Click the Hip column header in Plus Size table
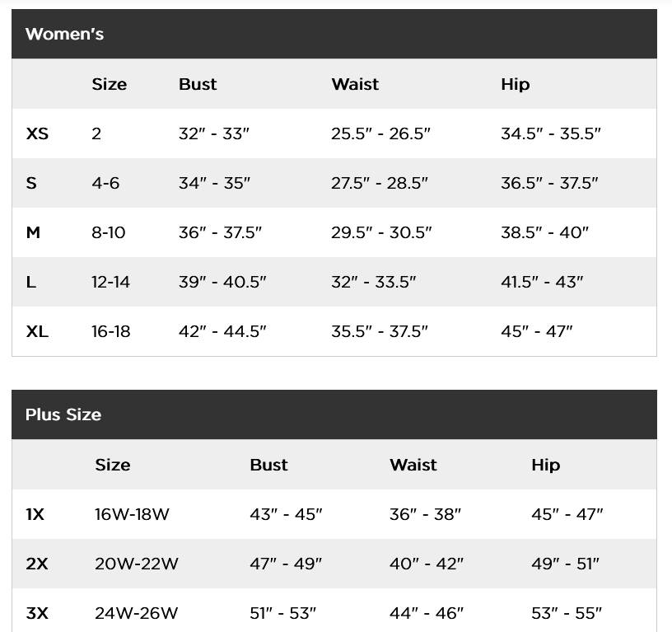Image resolution: width=672 pixels, height=632 pixels. coord(545,465)
